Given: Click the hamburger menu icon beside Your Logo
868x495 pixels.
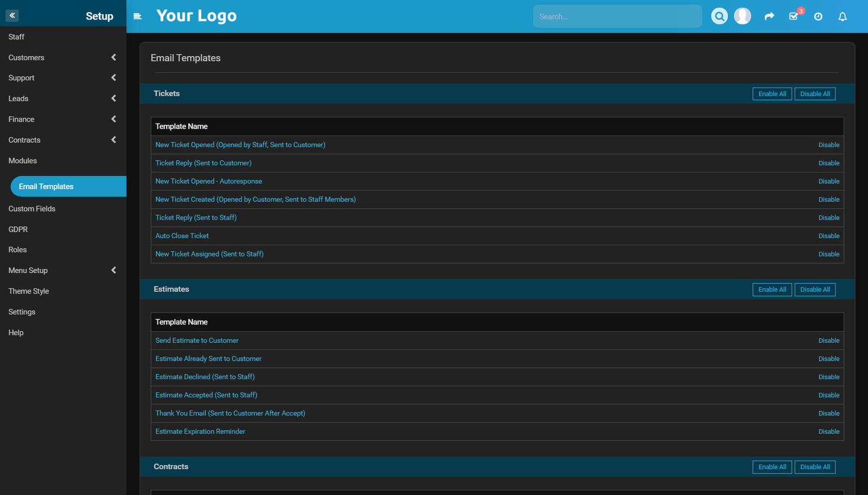Looking at the screenshot, I should point(137,16).
